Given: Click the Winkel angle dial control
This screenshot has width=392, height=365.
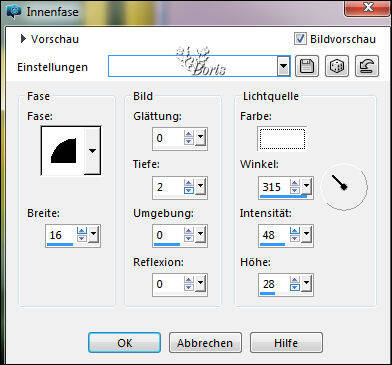Looking at the screenshot, I should click(344, 187).
